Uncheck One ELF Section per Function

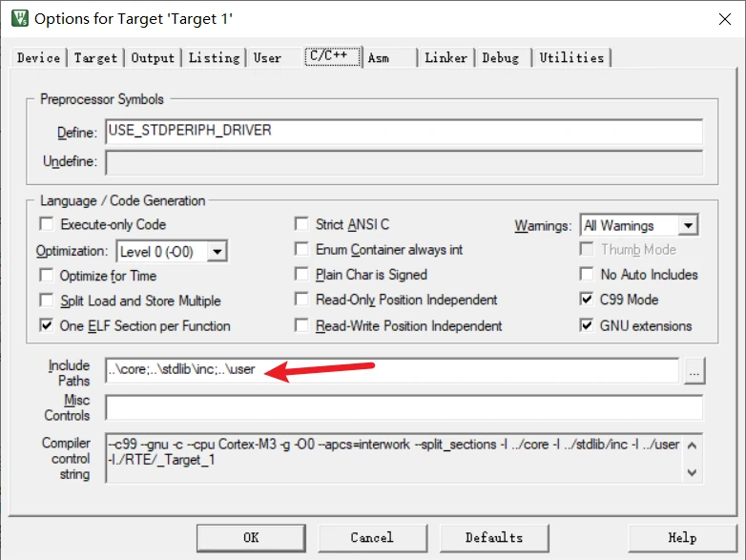(46, 326)
